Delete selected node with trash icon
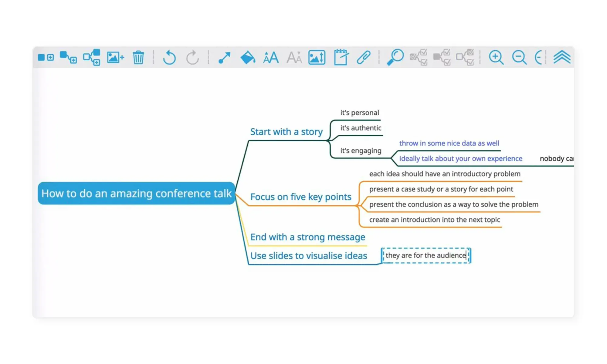Screen dimensions: 607x364 pyautogui.click(x=138, y=57)
